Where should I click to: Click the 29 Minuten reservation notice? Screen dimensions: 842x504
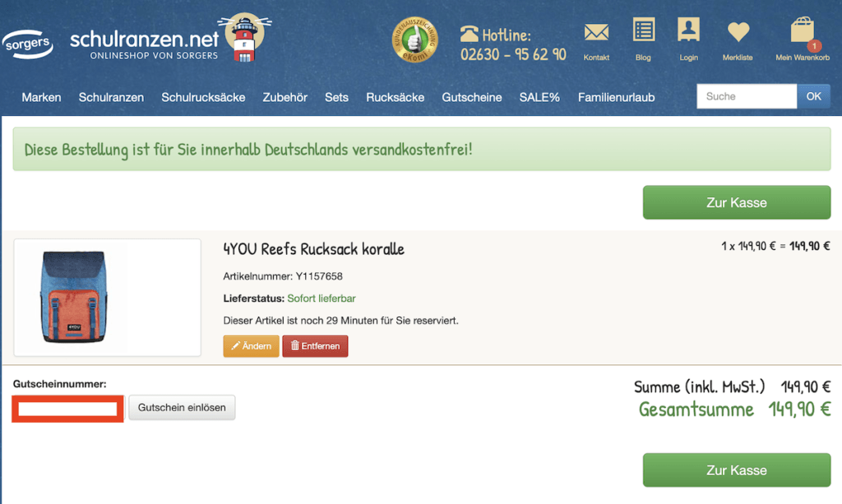pyautogui.click(x=340, y=321)
